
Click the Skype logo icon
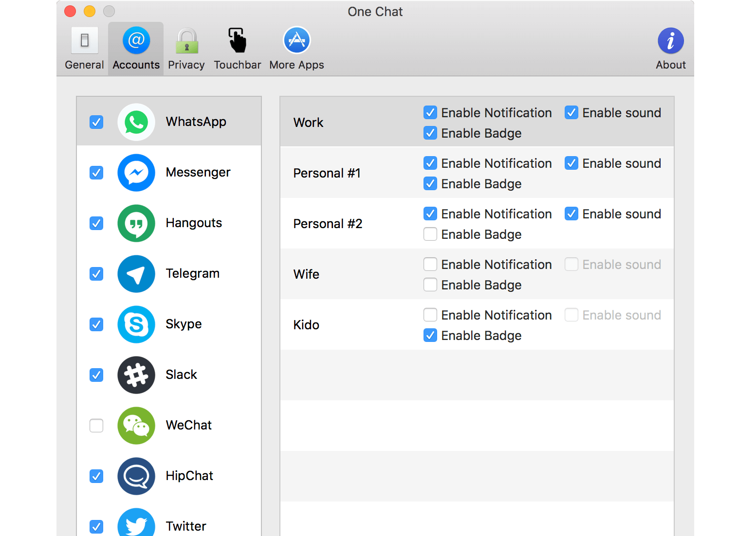tap(136, 324)
